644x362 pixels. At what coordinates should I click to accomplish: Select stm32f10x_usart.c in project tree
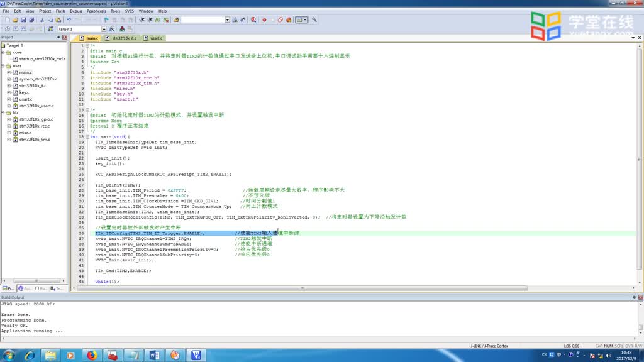[36, 106]
